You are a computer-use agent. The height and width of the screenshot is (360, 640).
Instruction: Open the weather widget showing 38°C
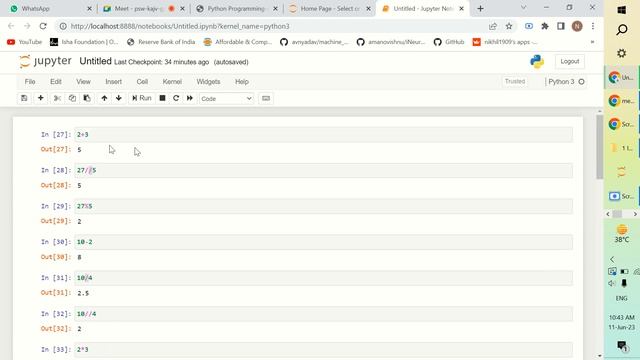[622, 234]
